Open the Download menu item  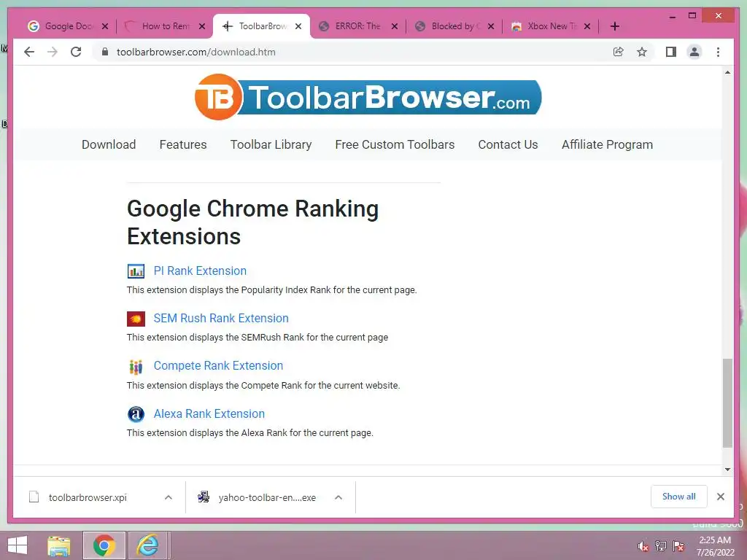(x=109, y=144)
